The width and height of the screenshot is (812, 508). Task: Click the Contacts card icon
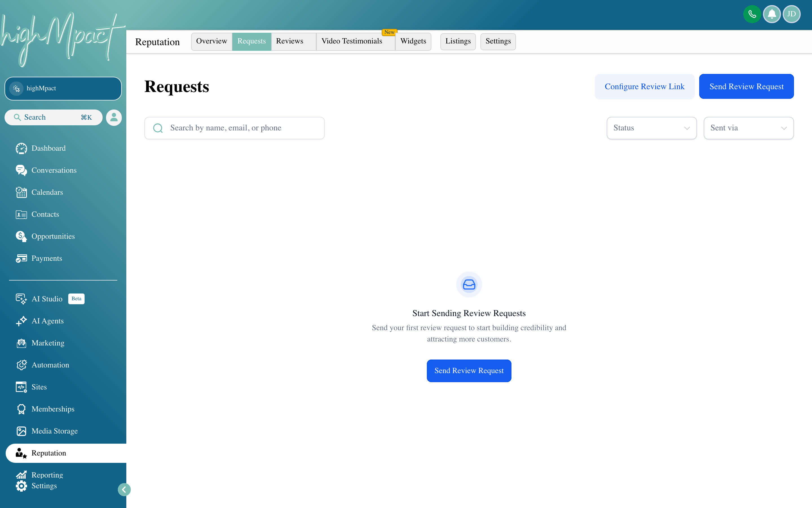click(21, 214)
